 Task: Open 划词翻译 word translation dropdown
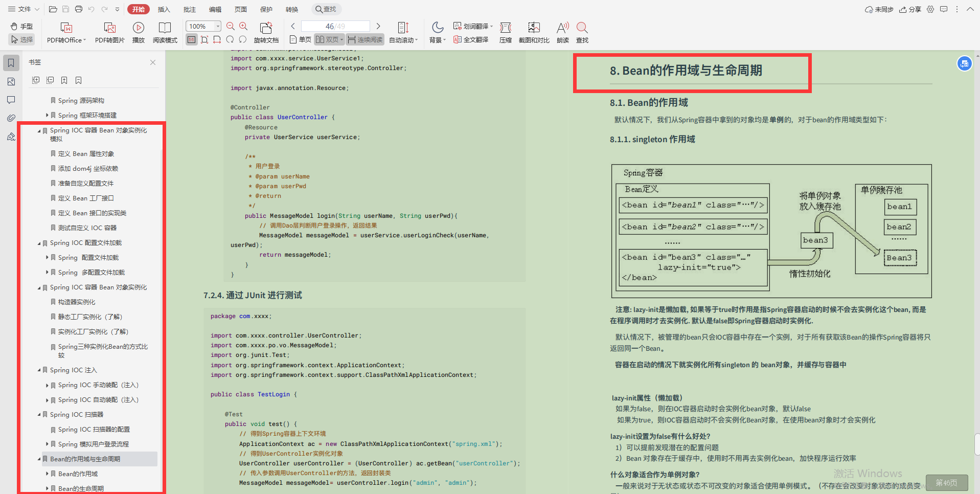tap(473, 26)
